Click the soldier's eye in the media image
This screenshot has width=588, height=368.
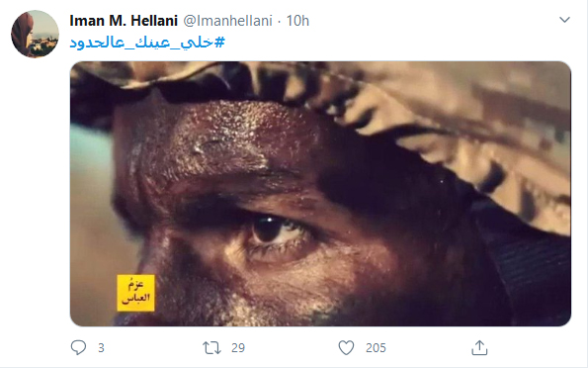(x=278, y=230)
